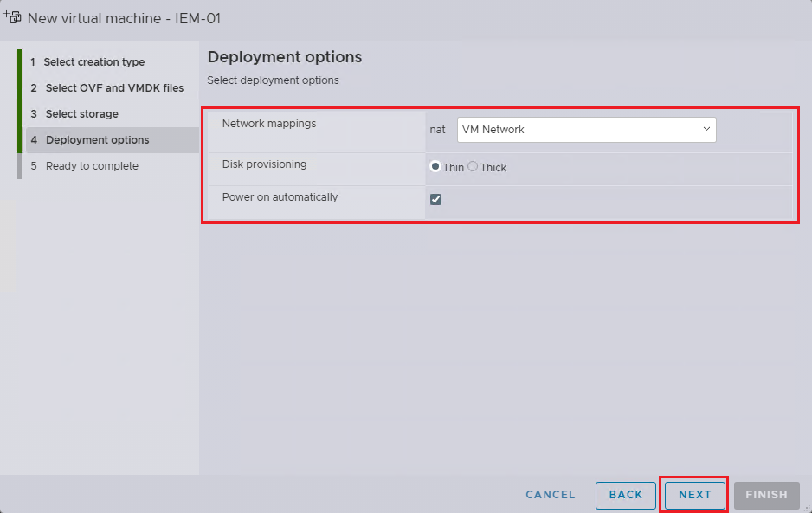The width and height of the screenshot is (812, 513).
Task: Select step 5 Ready to complete
Action: point(85,165)
